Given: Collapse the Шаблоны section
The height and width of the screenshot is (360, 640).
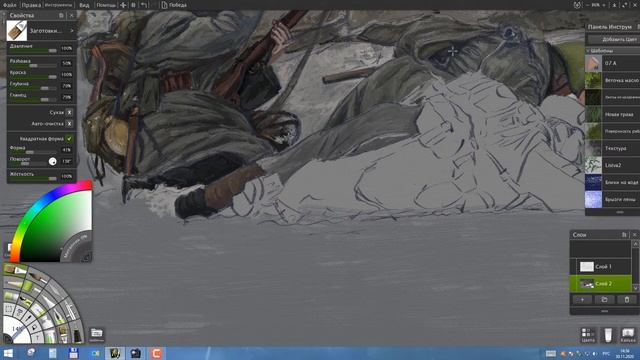Looking at the screenshot, I should pyautogui.click(x=588, y=51).
